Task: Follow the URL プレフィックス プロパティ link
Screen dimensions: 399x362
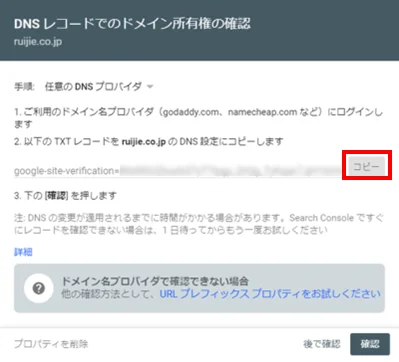Action: (x=270, y=294)
